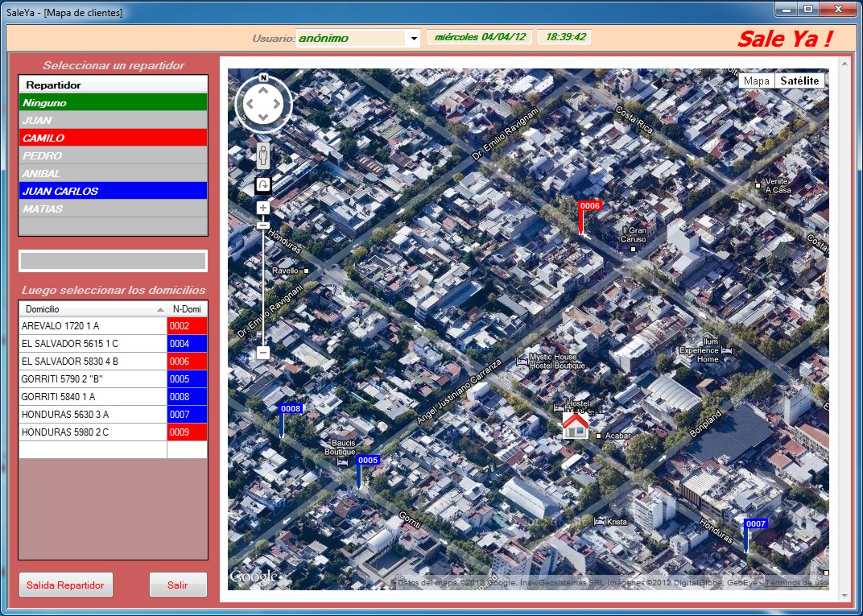This screenshot has height=616, width=863.
Task: Click the Il Gran Caruso place marker
Action: 633,250
